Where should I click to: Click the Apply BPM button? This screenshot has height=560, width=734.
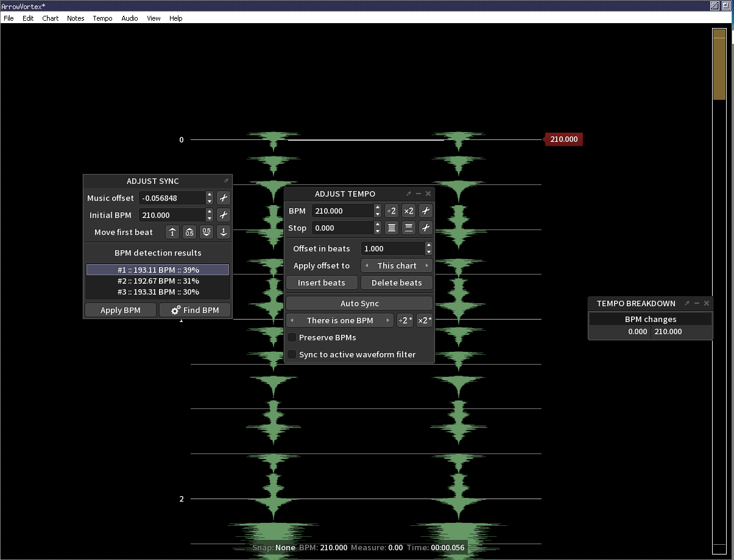pos(120,310)
